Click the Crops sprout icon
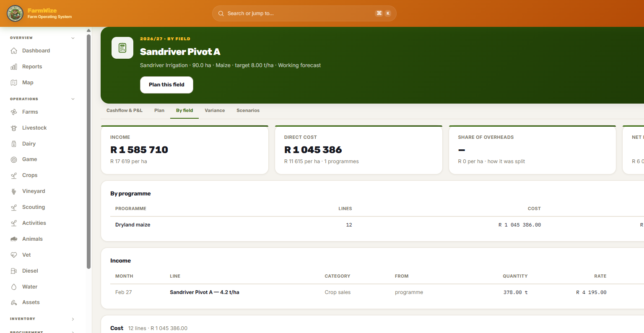Screen dimensions: 644x333 pos(14,175)
